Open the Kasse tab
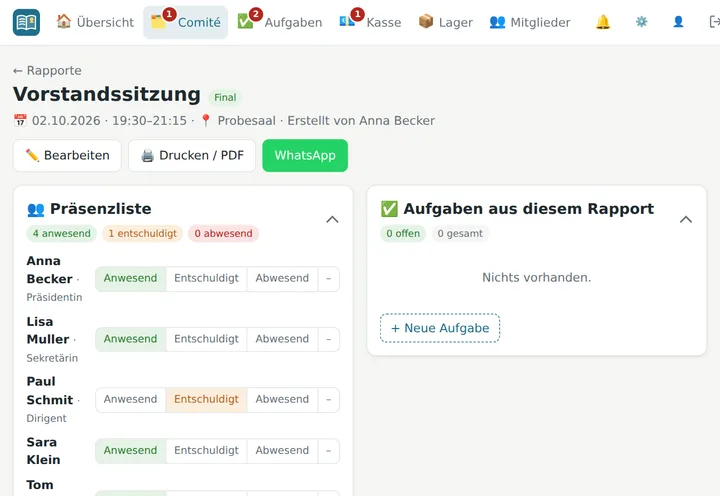 370,22
